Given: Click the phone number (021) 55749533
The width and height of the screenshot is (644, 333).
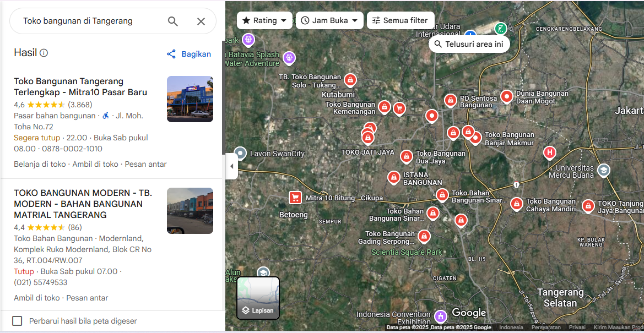Looking at the screenshot, I should pyautogui.click(x=41, y=282).
